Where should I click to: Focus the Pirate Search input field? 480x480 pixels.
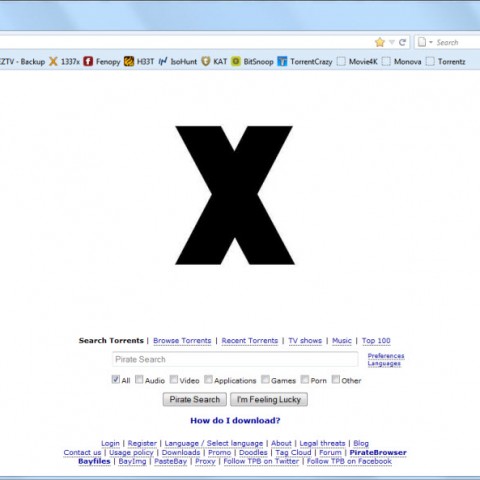coord(235,359)
